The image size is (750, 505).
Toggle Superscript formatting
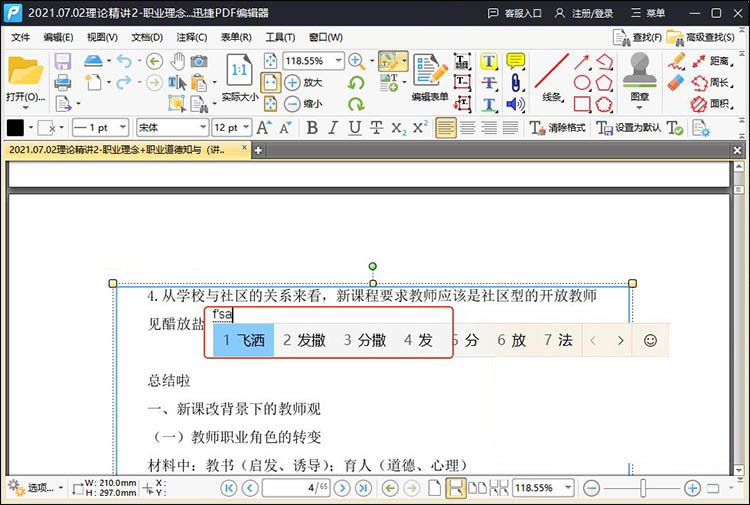coord(420,128)
